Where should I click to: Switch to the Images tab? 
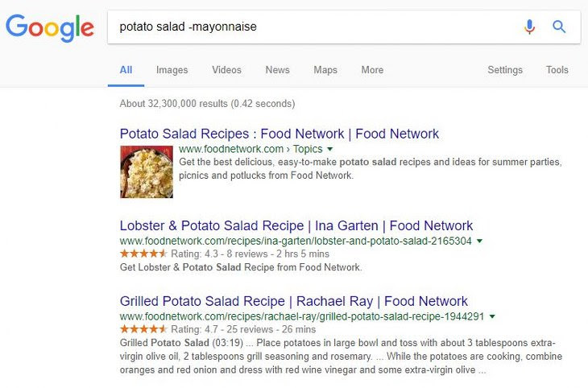[172, 70]
